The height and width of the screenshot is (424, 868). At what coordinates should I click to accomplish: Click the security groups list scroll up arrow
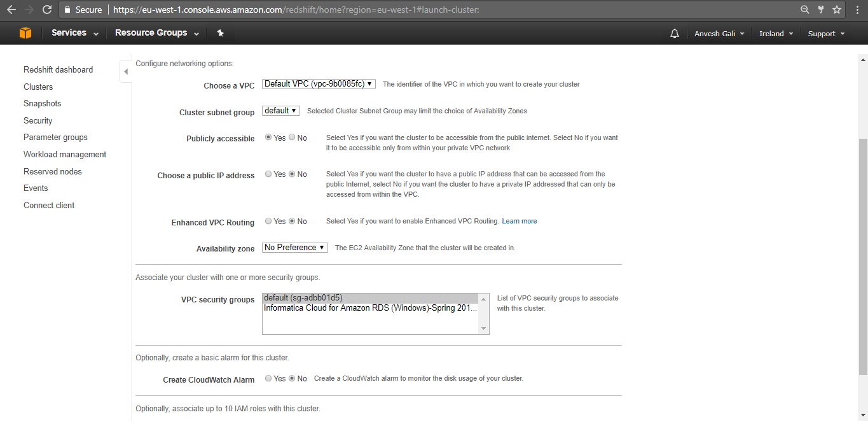[x=484, y=299]
